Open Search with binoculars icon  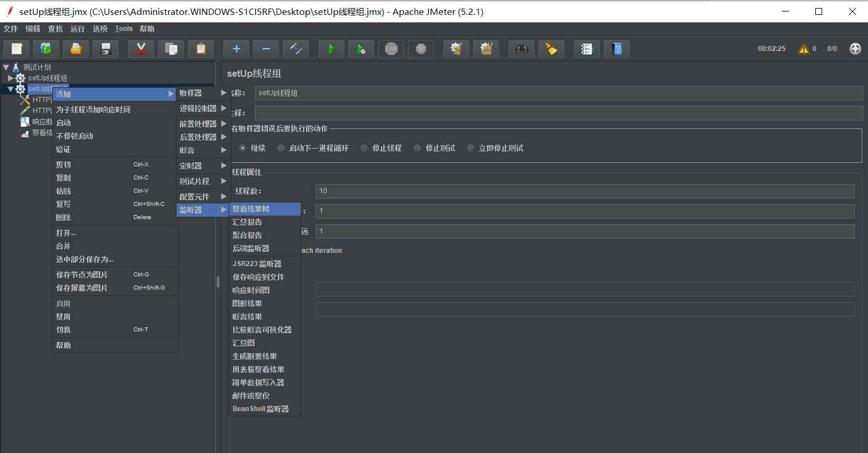coord(521,49)
